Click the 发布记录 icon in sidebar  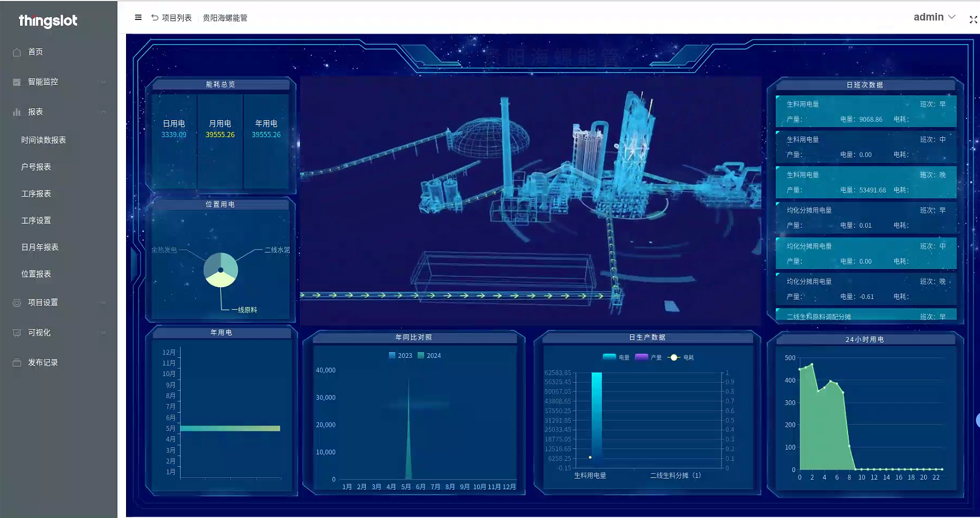(x=17, y=363)
